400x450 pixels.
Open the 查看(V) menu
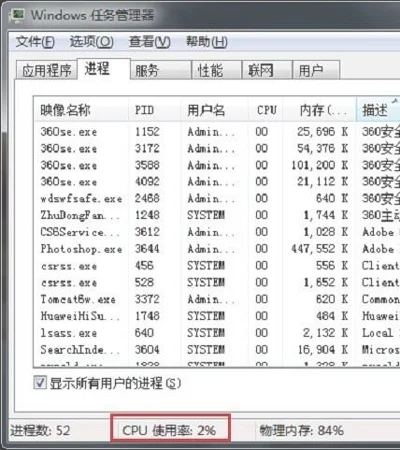(150, 42)
